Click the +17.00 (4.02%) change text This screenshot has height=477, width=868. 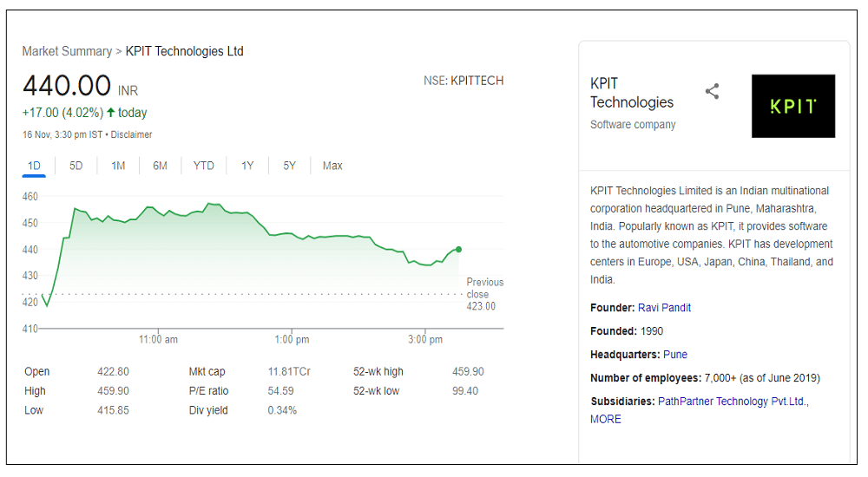[x=62, y=113]
